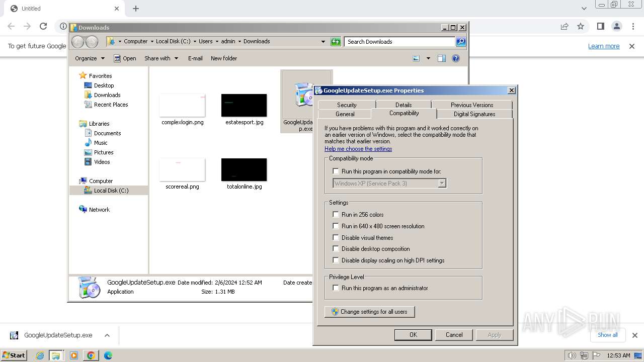Select estatesport.jpg thumbnail
644x362 pixels.
244,105
